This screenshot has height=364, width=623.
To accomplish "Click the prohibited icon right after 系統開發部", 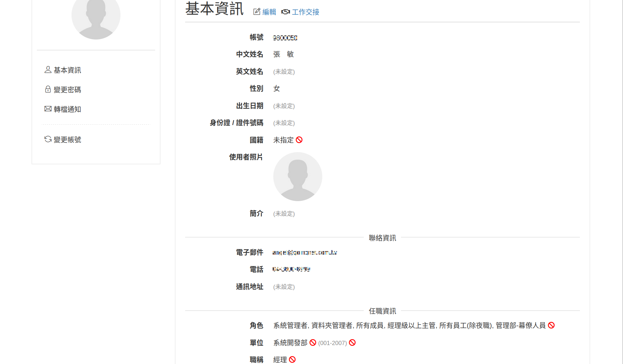I will pyautogui.click(x=313, y=342).
